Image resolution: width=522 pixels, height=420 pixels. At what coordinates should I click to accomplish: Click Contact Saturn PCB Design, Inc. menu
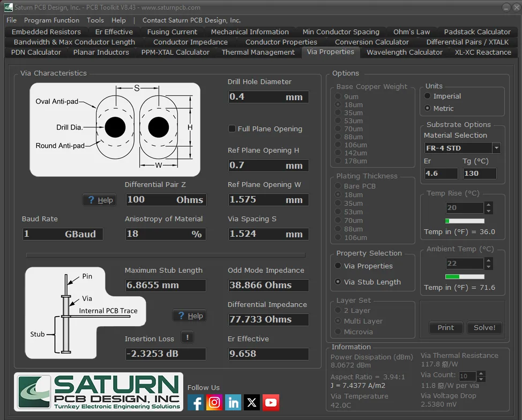click(x=191, y=20)
